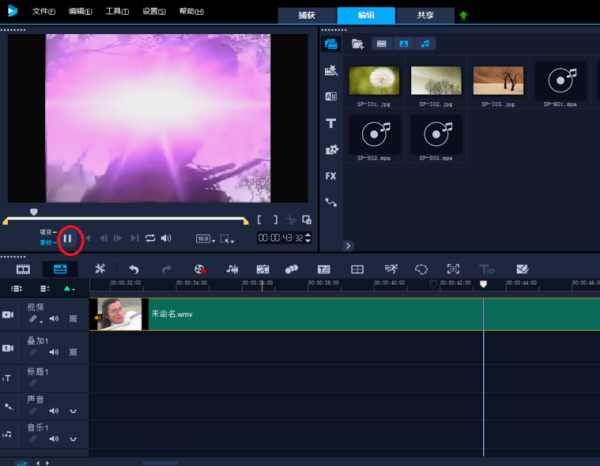
Task: Select the SP-I01.jpg dandelion thumbnail
Action: (374, 81)
